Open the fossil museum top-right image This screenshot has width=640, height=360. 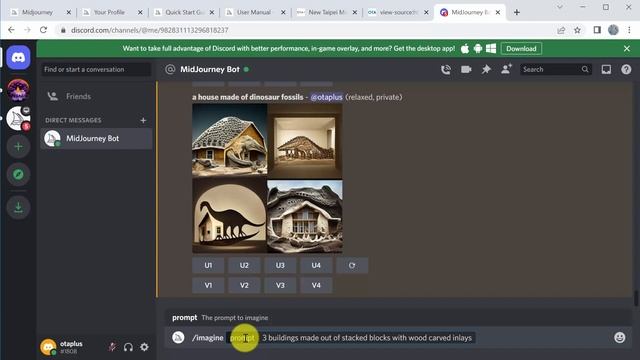(x=305, y=140)
